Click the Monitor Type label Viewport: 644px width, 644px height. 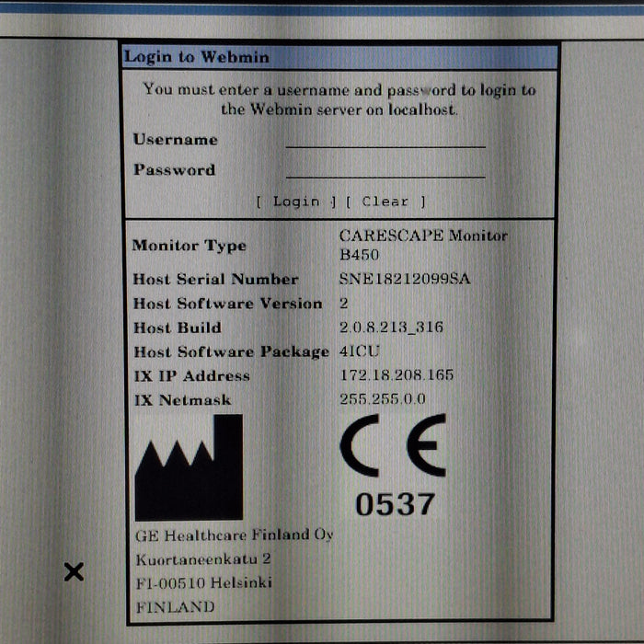click(x=190, y=246)
